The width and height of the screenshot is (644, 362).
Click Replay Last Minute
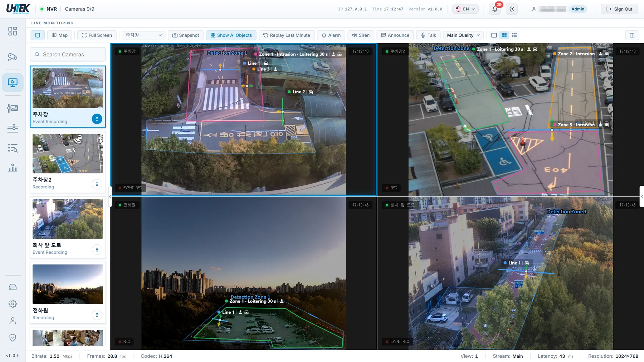click(x=287, y=35)
